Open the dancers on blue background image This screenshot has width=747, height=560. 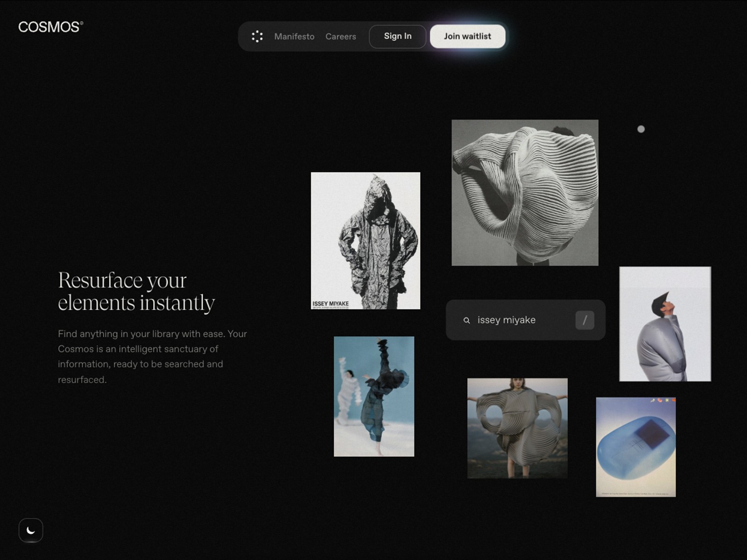click(374, 396)
